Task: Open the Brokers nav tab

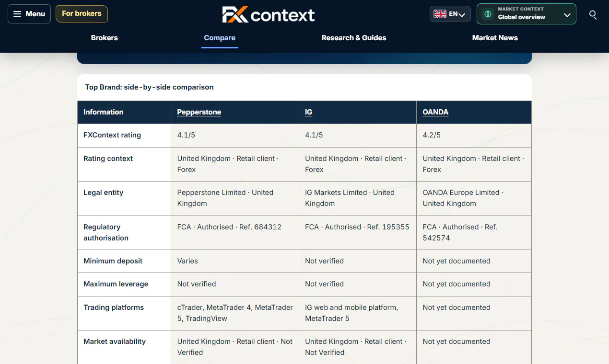Action: tap(105, 38)
